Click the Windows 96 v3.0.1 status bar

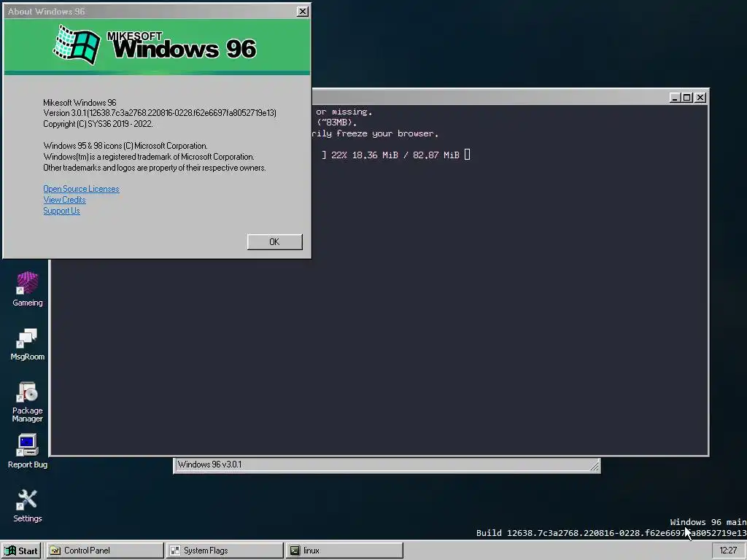point(387,465)
